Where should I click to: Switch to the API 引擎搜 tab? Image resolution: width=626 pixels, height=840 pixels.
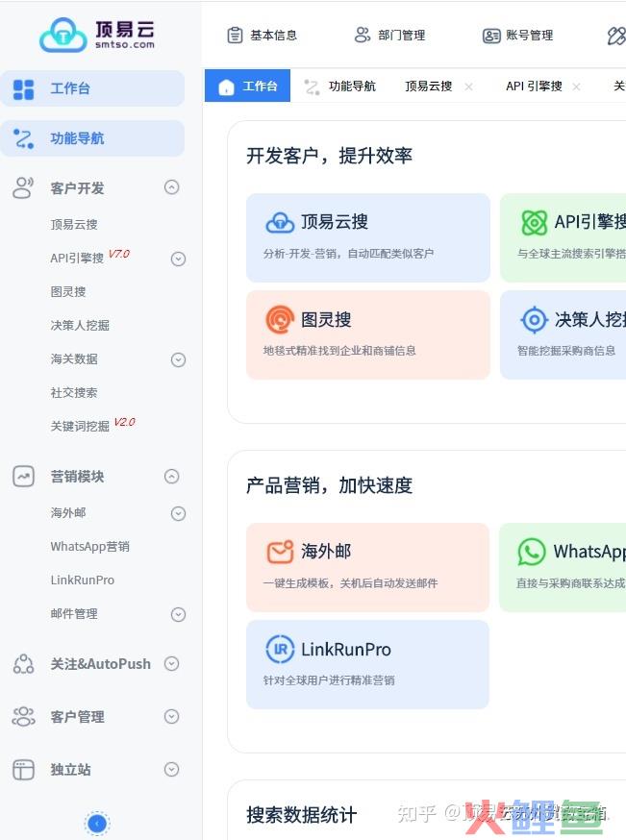pos(534,86)
